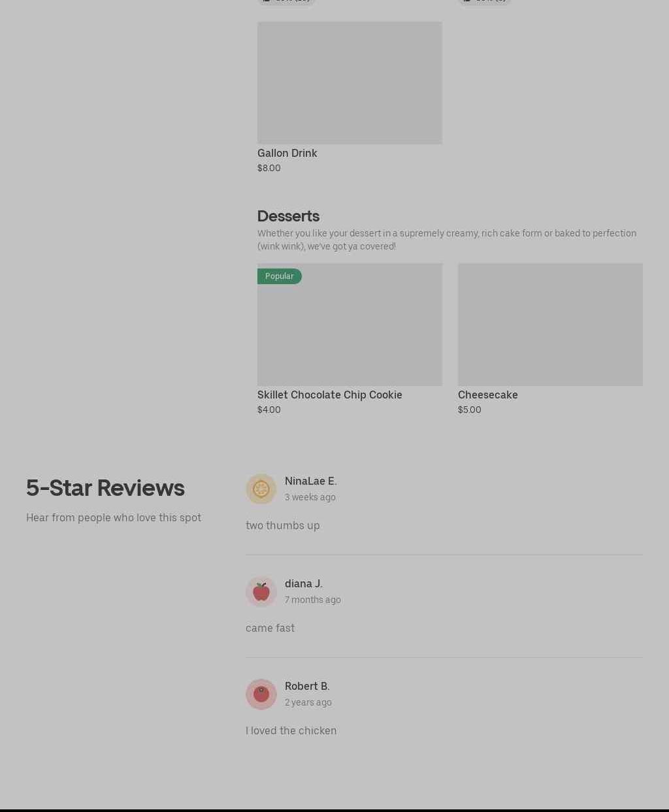Click the $8.00 Gallon Drink price
The height and width of the screenshot is (812, 669).
pyautogui.click(x=269, y=168)
